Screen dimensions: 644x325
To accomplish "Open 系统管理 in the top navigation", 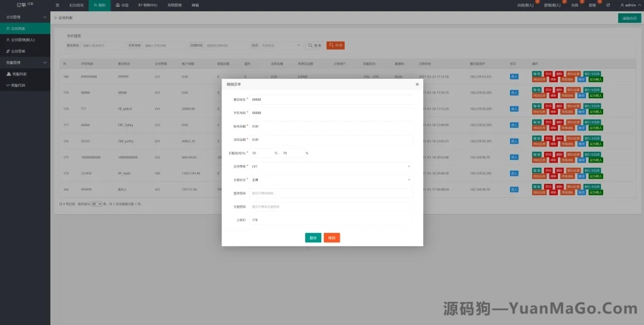I will tap(175, 5).
